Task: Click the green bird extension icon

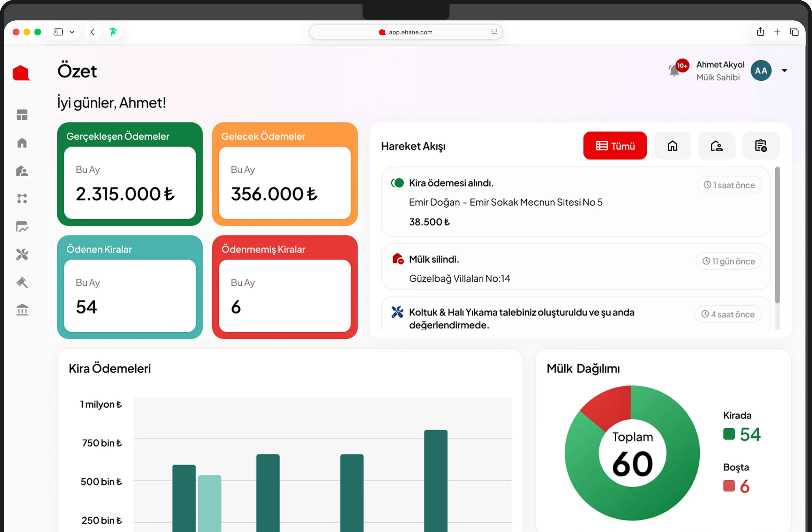Action: 113,32
